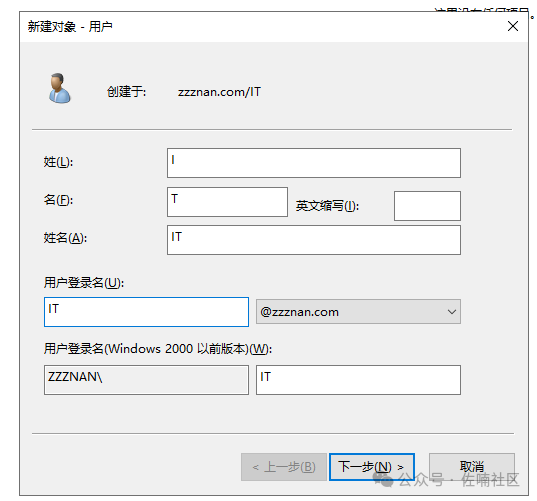
Task: Click the 姓(L) last name field
Action: [314, 163]
